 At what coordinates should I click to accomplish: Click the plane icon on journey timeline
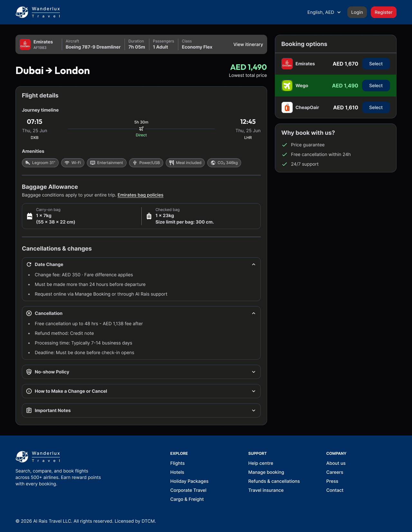[x=141, y=129]
